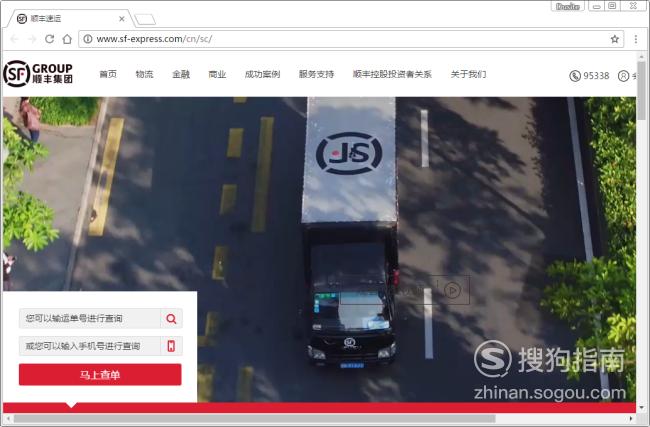This screenshot has height=427, width=650.
Task: Open the 物流 menu item
Action: coord(144,74)
